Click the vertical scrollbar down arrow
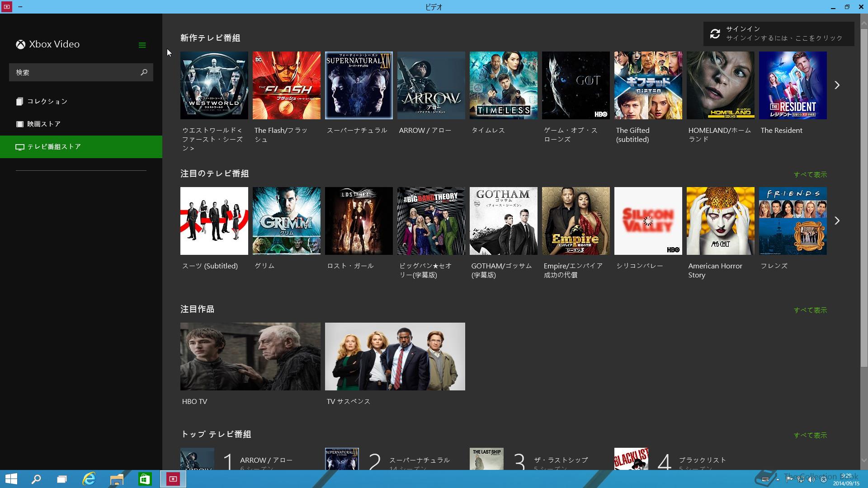The height and width of the screenshot is (488, 868). pyautogui.click(x=864, y=460)
